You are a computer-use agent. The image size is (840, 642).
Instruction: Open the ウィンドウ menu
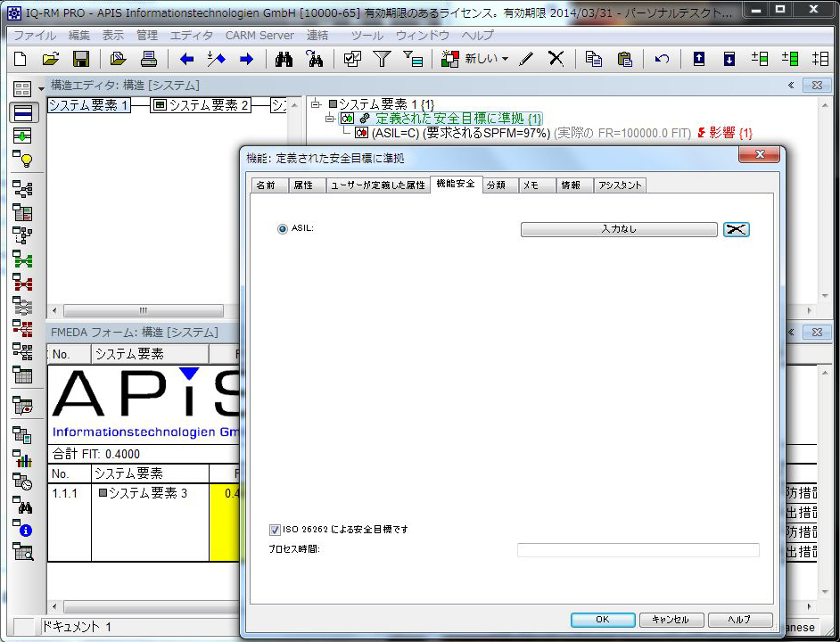[423, 36]
